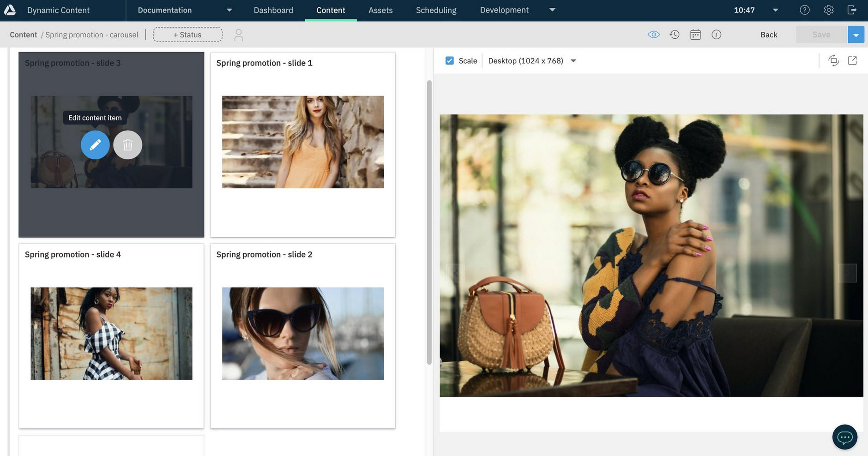
Task: Click the large preview carousel image
Action: 651,255
